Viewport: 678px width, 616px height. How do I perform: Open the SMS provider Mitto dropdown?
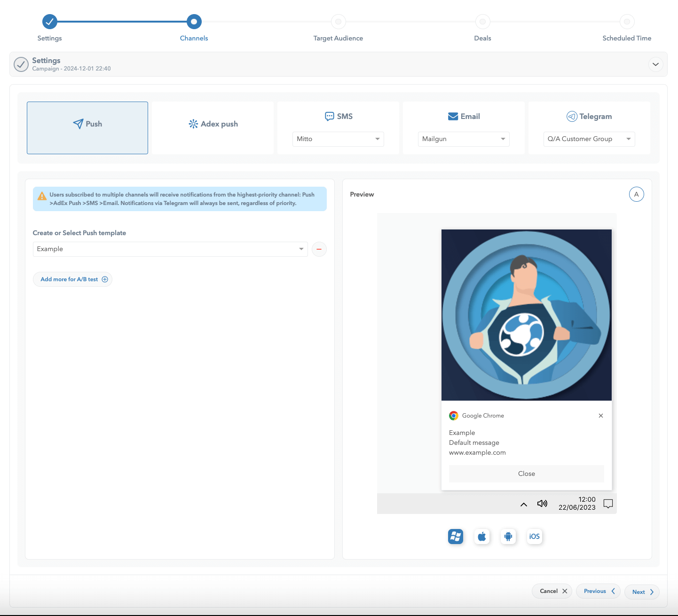click(x=338, y=139)
